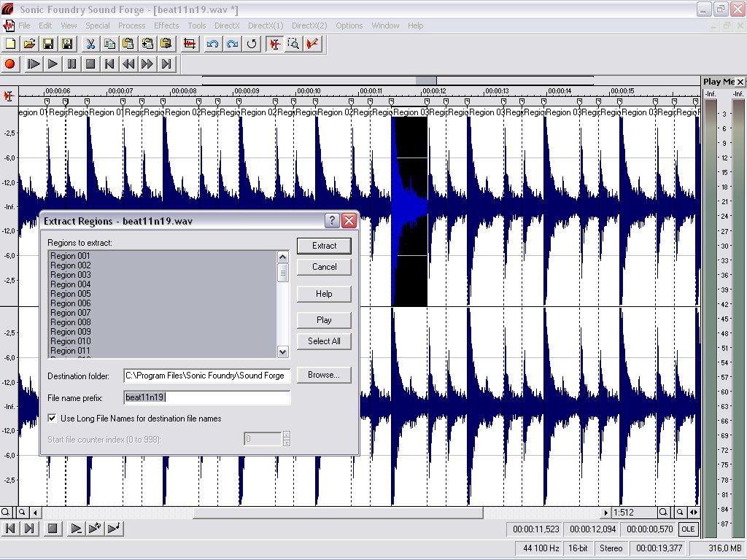Screen dimensions: 747x560
Task: Start recording with red Record button
Action: tap(10, 64)
